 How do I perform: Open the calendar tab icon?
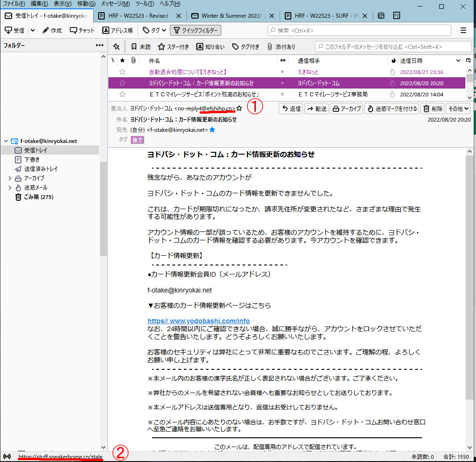click(x=381, y=15)
